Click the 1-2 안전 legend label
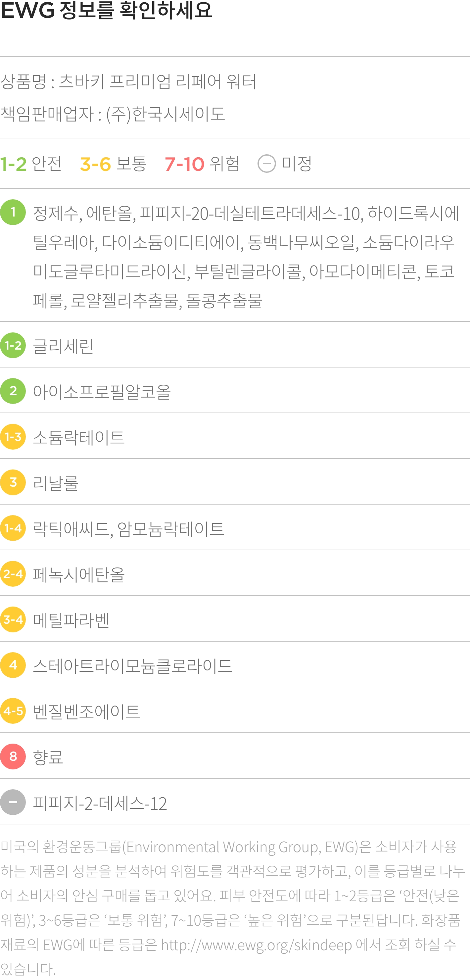Viewport: 470px width, 980px height. (x=31, y=164)
